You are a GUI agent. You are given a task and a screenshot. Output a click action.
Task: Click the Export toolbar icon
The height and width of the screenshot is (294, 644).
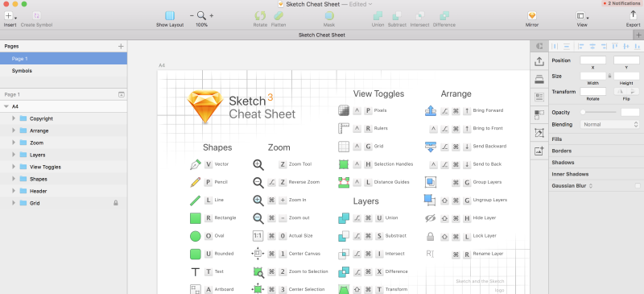tap(633, 15)
